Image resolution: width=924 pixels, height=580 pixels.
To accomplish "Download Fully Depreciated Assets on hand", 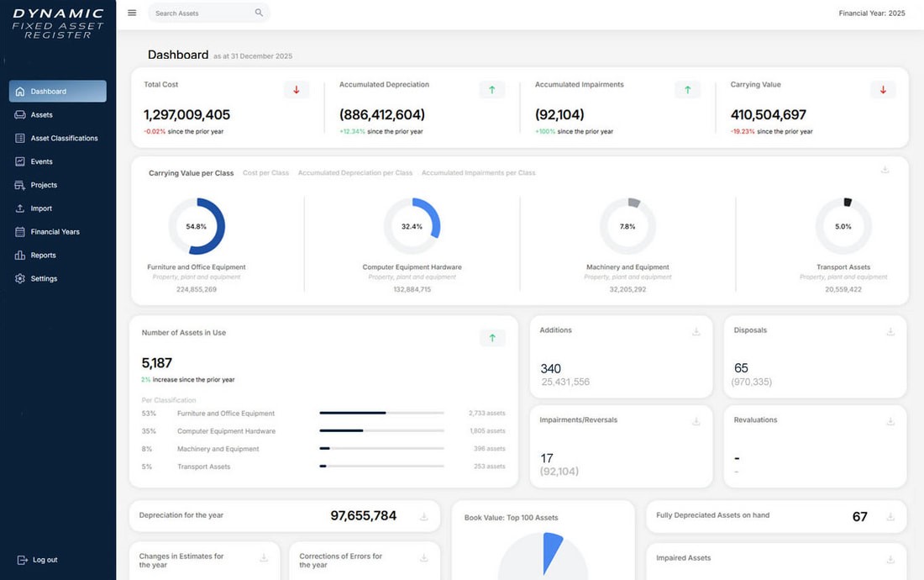I will [x=890, y=517].
